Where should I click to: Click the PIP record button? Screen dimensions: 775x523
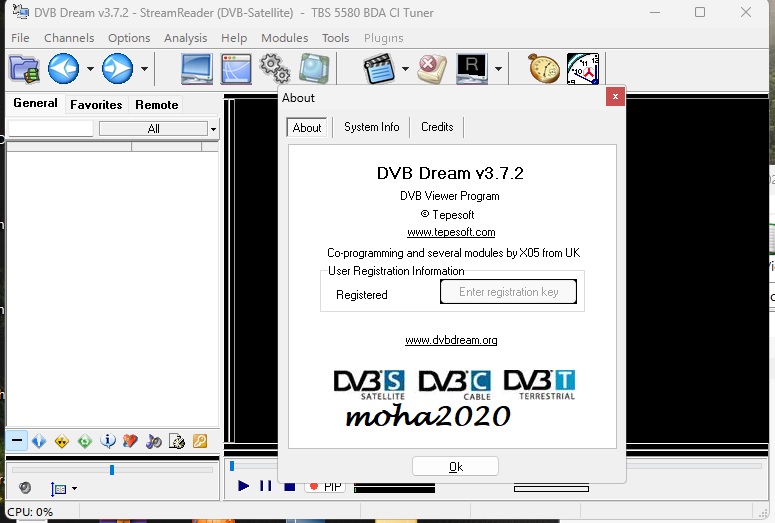325,487
